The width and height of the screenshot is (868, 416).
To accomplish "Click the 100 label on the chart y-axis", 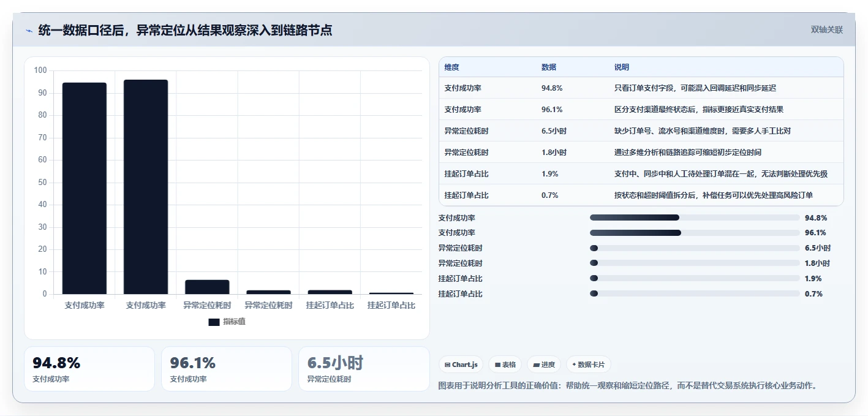I will click(x=40, y=70).
